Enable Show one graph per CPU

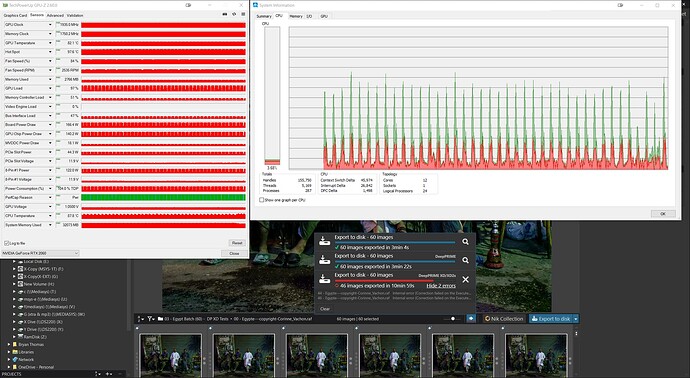click(x=262, y=200)
